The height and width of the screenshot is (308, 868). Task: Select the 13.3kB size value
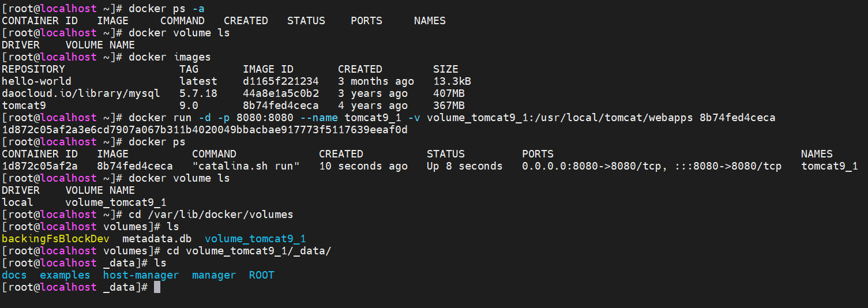click(x=452, y=81)
